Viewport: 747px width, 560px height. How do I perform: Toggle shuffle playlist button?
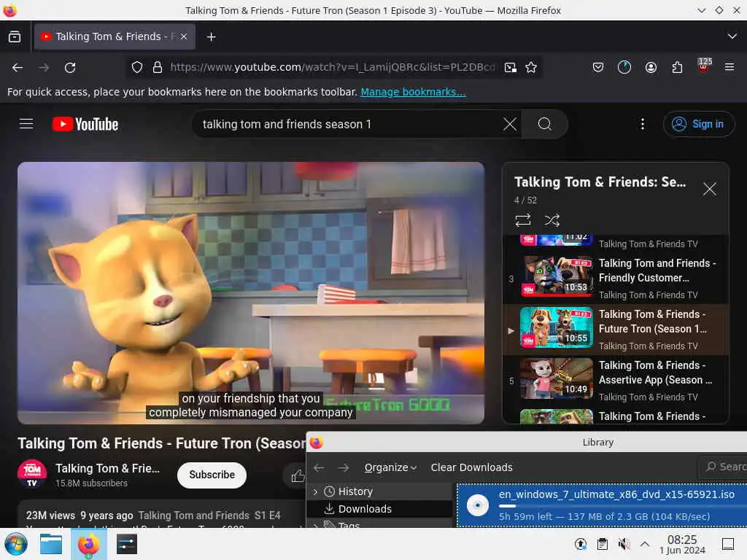[551, 220]
